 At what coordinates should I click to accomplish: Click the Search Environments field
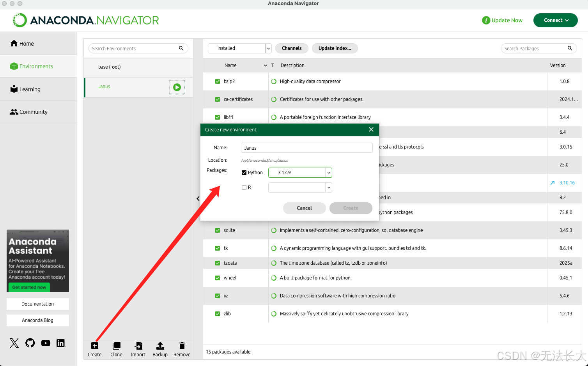(x=138, y=48)
